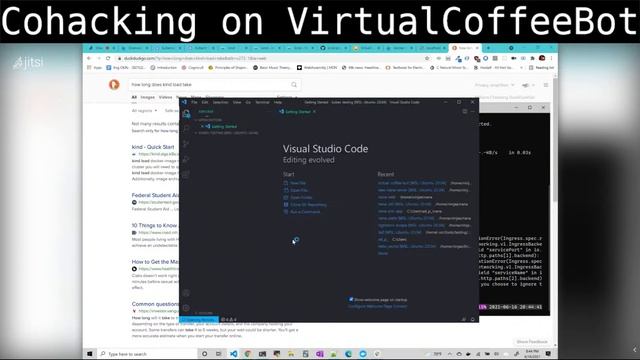This screenshot has height=360, width=640.
Task: Click the Chrome three-dot menu icon
Action: pyautogui.click(x=551, y=58)
